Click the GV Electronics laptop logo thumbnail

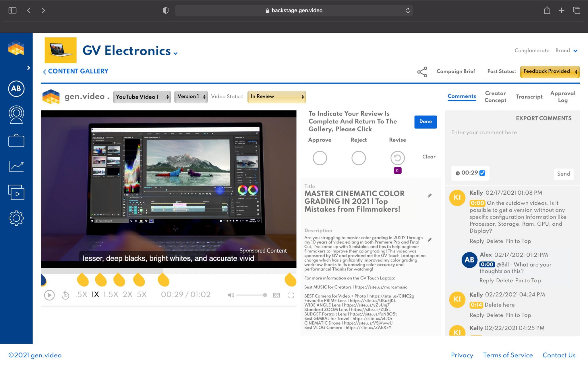[61, 50]
